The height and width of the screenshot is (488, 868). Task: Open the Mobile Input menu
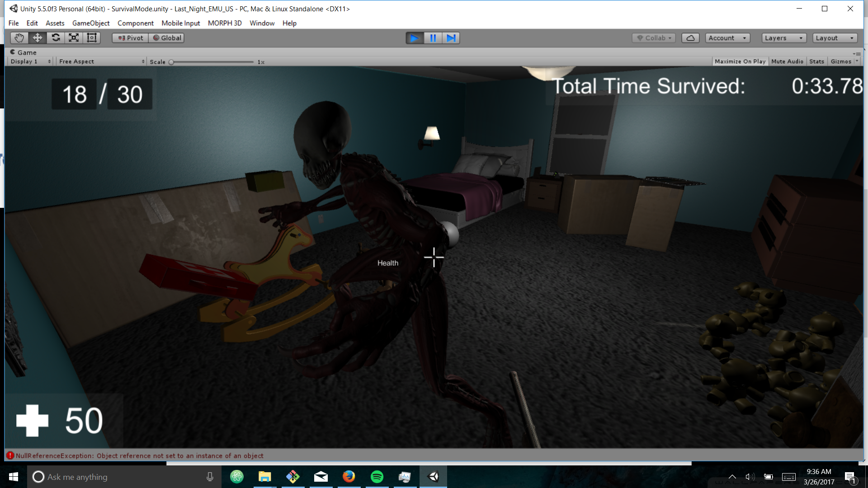click(x=180, y=23)
